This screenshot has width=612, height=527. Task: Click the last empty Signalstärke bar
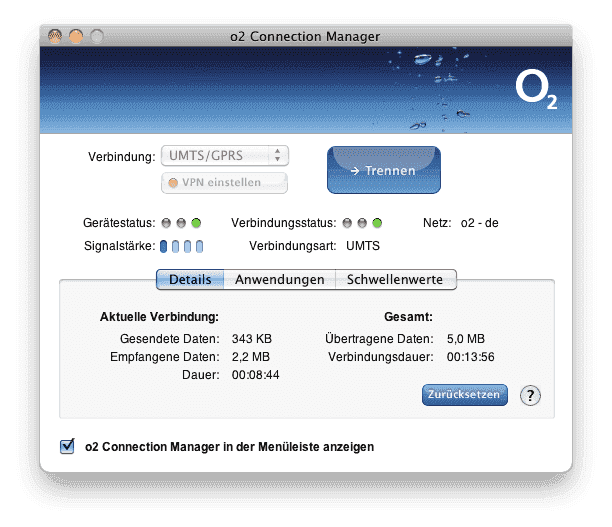pyautogui.click(x=199, y=246)
